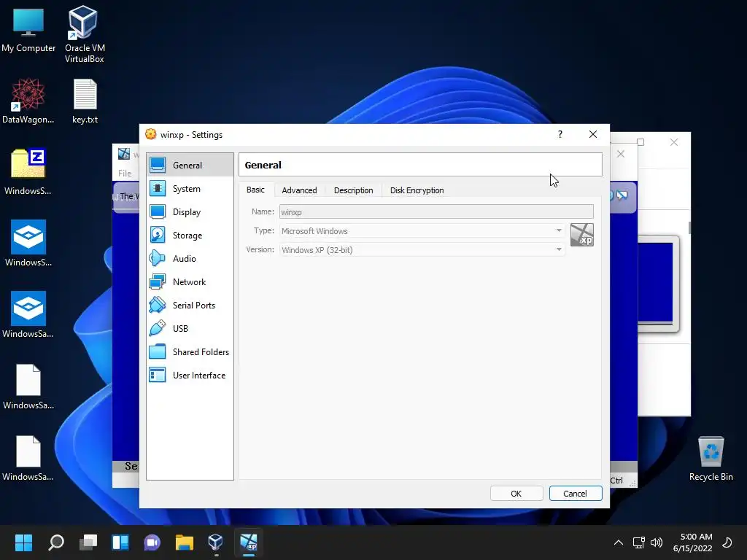747x560 pixels.
Task: Open Task View on the taskbar
Action: coord(88,542)
